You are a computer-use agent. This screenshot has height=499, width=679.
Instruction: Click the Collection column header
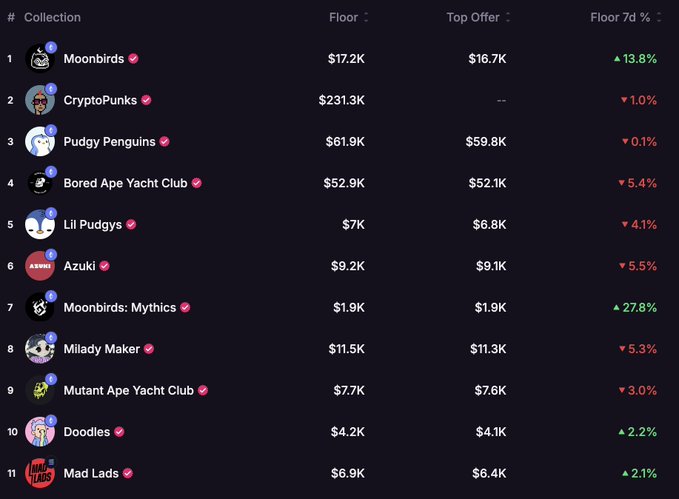point(52,17)
